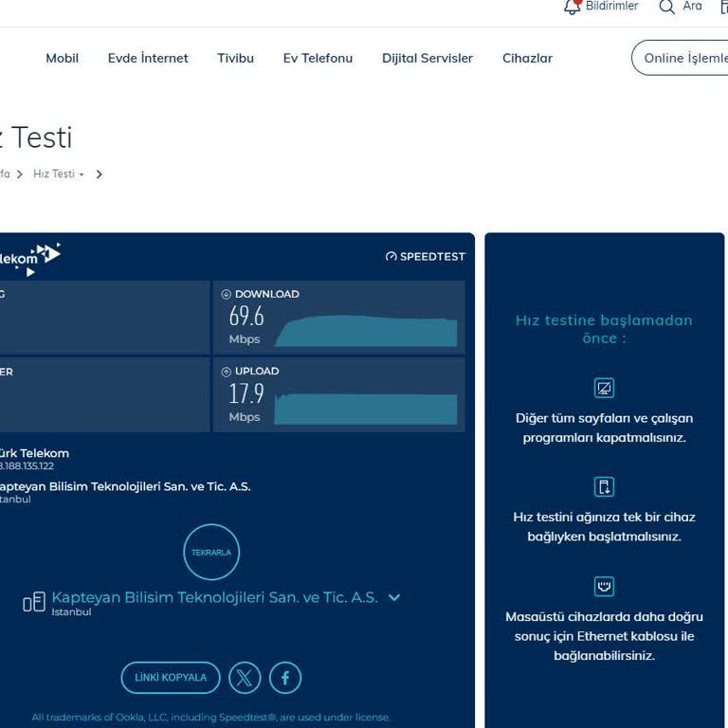Expand the server list chevron
The width and height of the screenshot is (728, 728).
[x=394, y=597]
